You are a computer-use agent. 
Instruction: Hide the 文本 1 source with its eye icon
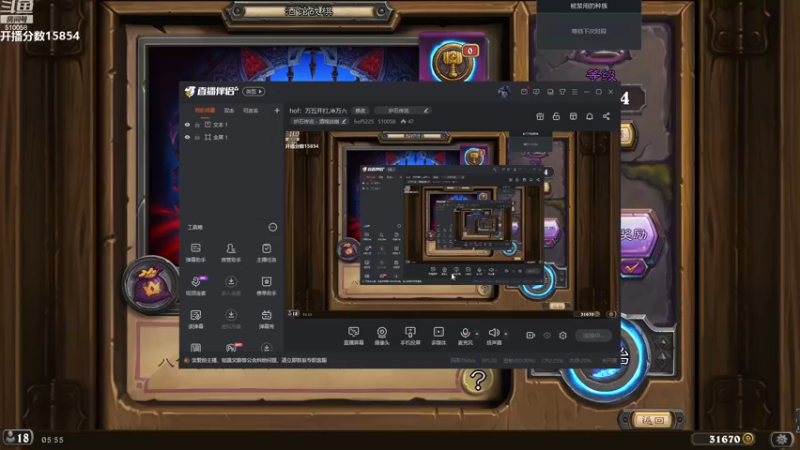pyautogui.click(x=187, y=124)
